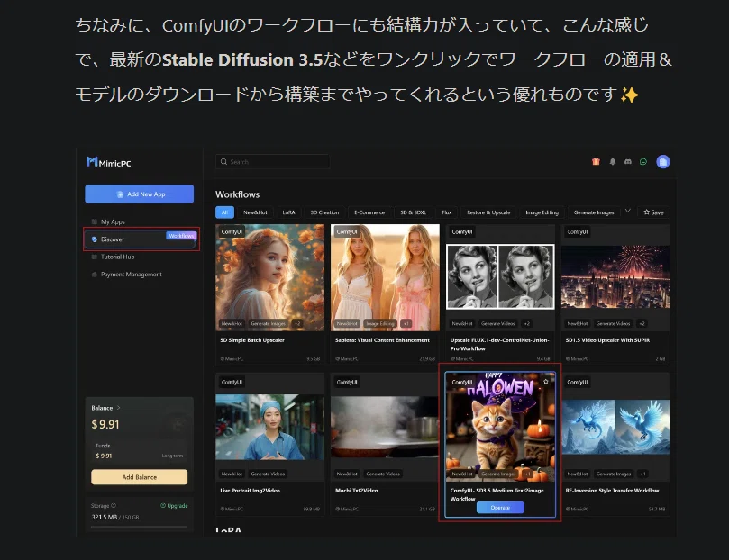This screenshot has height=560, width=729.
Task: Click Operate on the SD3.5 Medium workflow
Action: coord(500,508)
